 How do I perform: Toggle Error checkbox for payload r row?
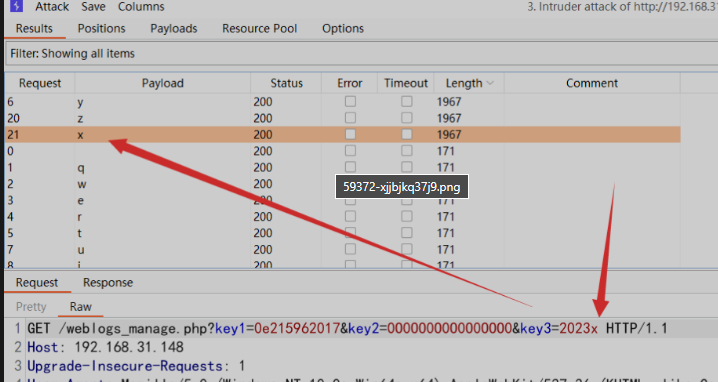coord(350,216)
